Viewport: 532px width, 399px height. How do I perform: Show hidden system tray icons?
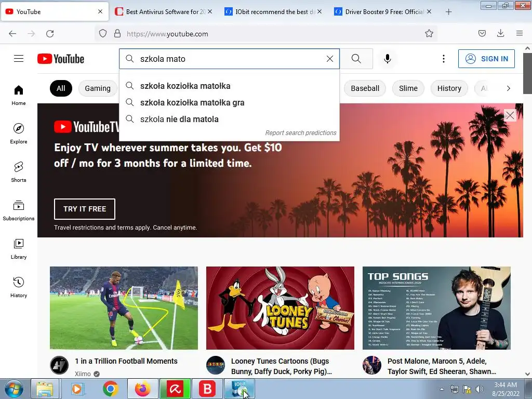point(442,389)
